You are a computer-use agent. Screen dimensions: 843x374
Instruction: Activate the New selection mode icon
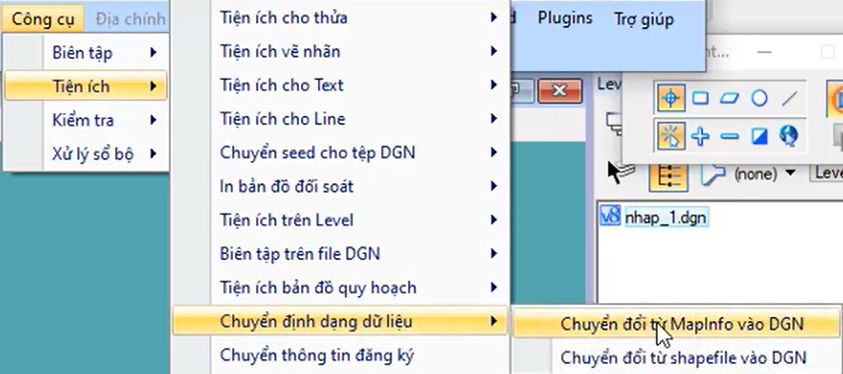click(x=671, y=136)
